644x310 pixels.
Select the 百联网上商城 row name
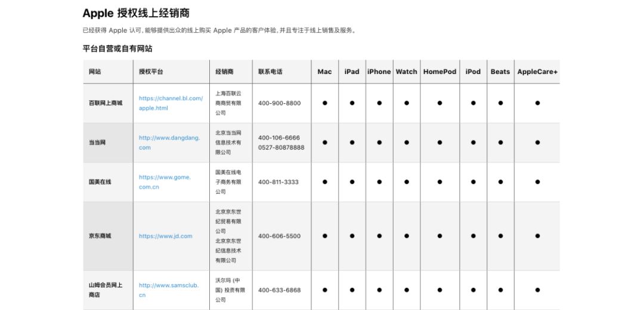point(106,103)
